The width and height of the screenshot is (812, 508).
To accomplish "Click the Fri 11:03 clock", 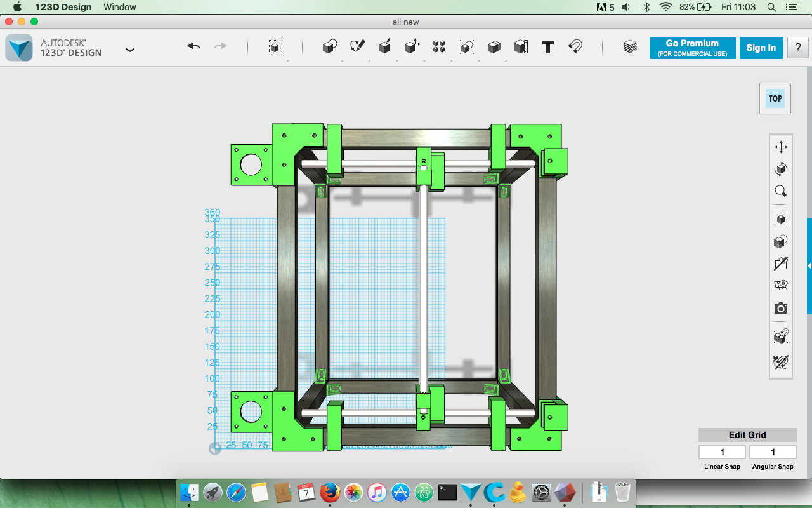I will tap(738, 7).
